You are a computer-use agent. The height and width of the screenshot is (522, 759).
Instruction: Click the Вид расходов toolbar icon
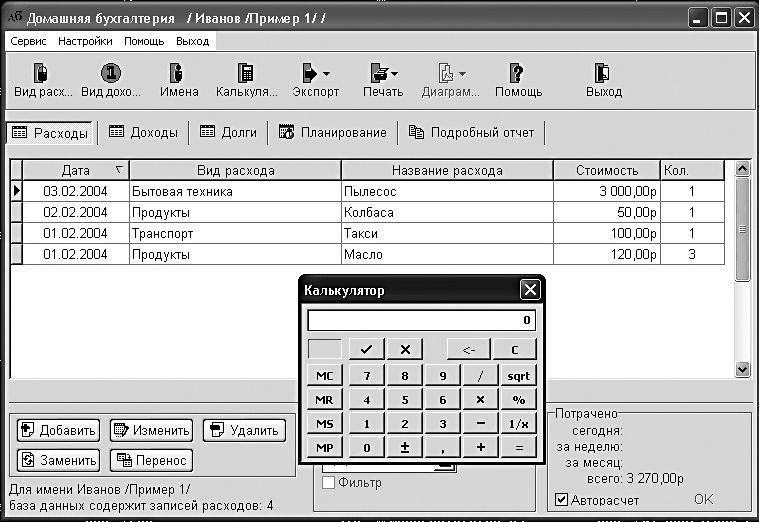[43, 79]
